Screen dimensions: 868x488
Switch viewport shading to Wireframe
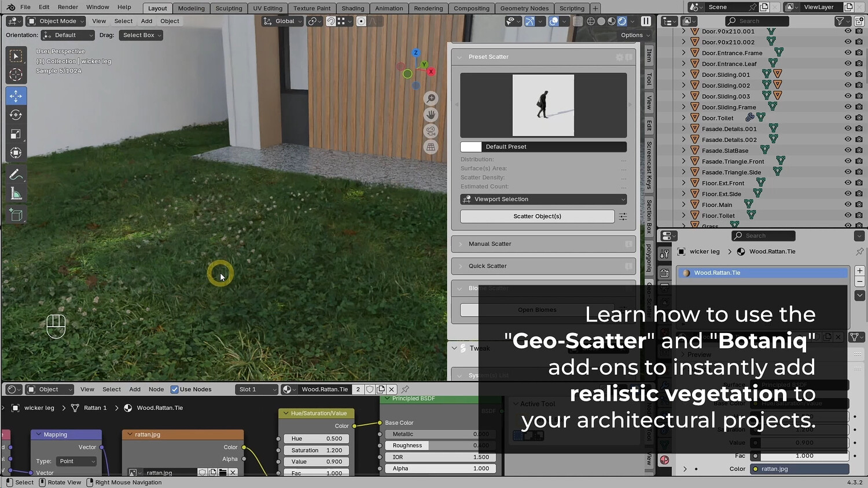click(x=591, y=21)
